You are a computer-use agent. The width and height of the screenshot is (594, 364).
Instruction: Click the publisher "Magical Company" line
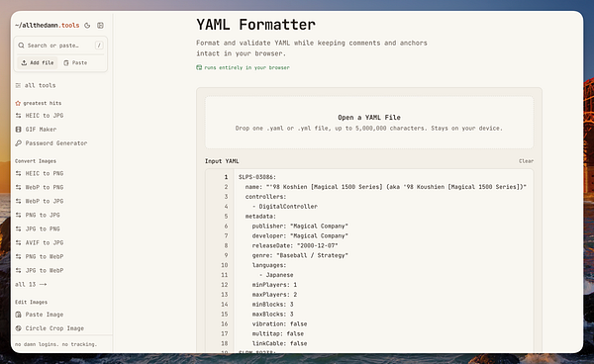pos(300,227)
